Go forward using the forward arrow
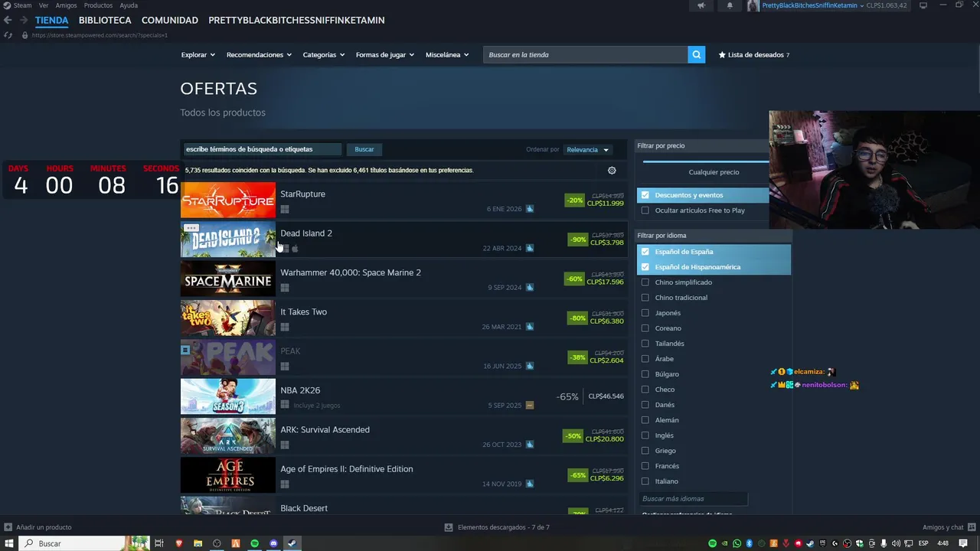This screenshot has height=551, width=980. tap(24, 20)
